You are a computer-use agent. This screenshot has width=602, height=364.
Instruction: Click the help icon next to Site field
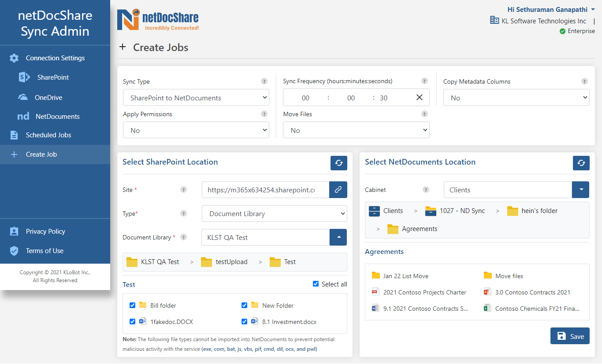(x=183, y=190)
